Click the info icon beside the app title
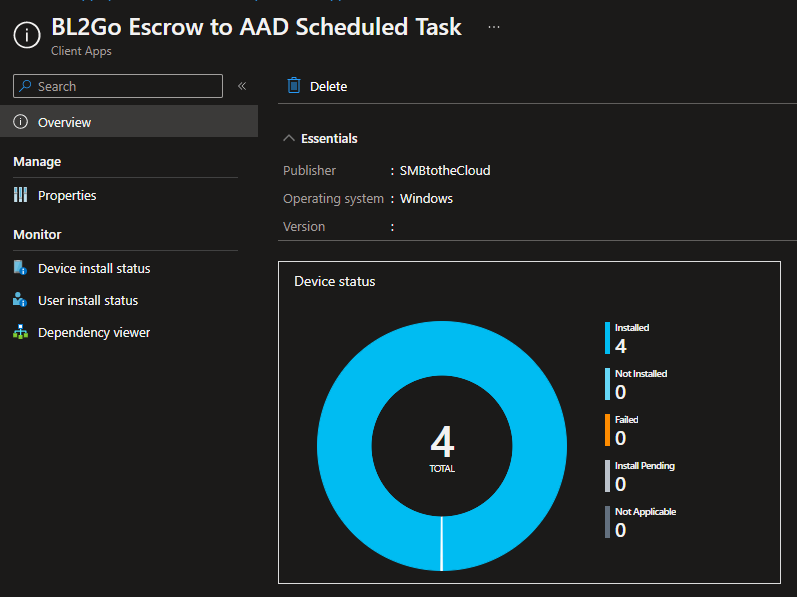This screenshot has width=797, height=597. pyautogui.click(x=27, y=35)
